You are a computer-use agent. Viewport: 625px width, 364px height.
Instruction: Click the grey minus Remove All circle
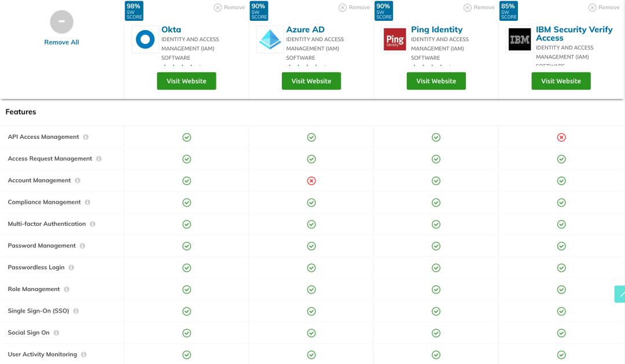61,23
